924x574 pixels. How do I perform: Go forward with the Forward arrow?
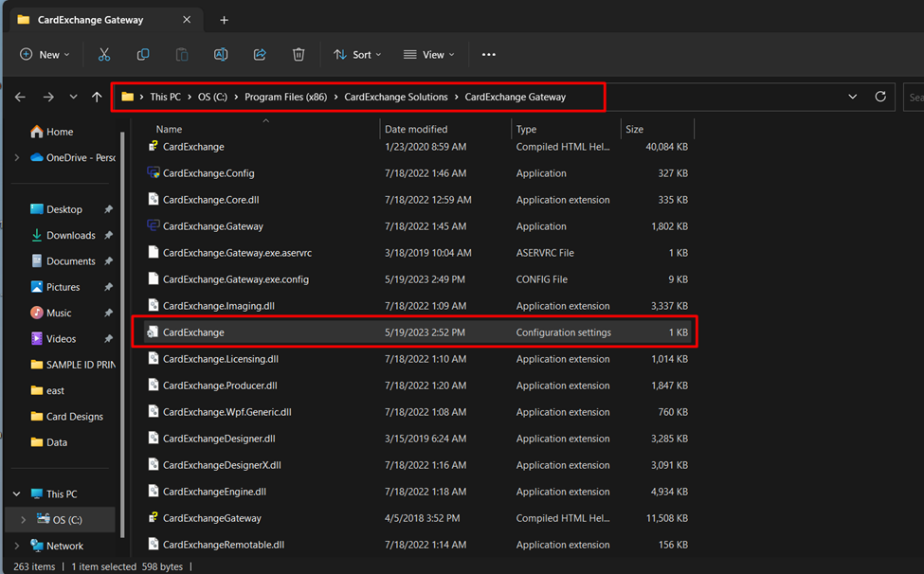click(x=48, y=98)
